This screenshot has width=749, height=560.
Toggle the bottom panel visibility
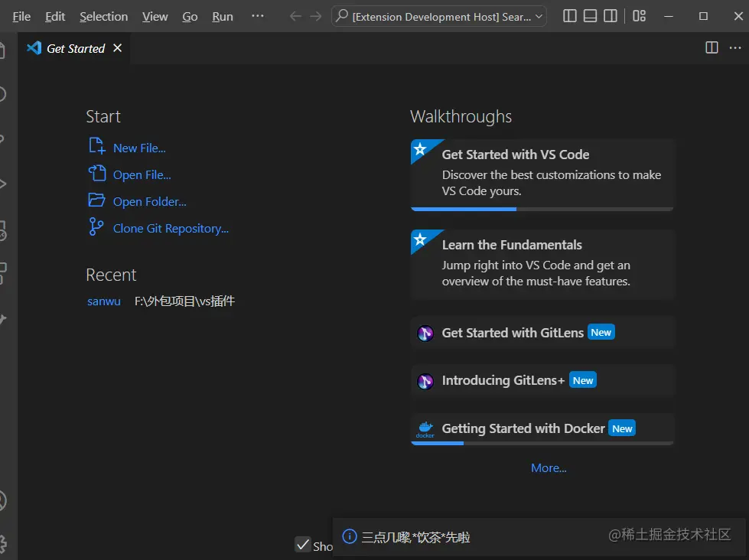click(x=590, y=16)
